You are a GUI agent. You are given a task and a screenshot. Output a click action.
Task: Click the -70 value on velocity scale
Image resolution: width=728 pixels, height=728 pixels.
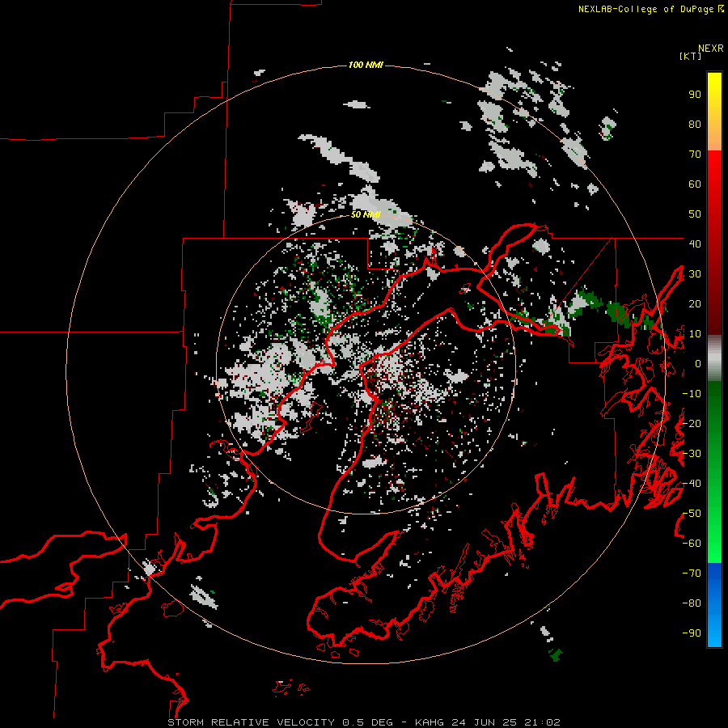pos(692,573)
